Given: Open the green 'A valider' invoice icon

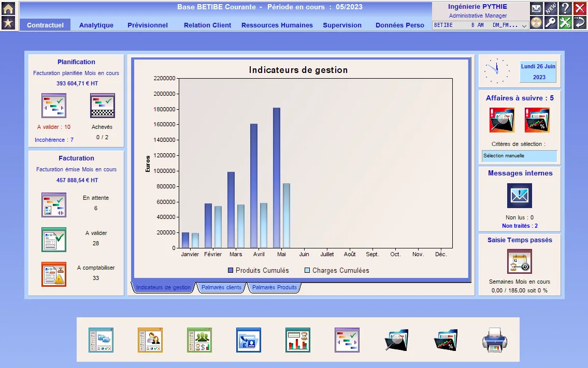Looking at the screenshot, I should tap(54, 240).
